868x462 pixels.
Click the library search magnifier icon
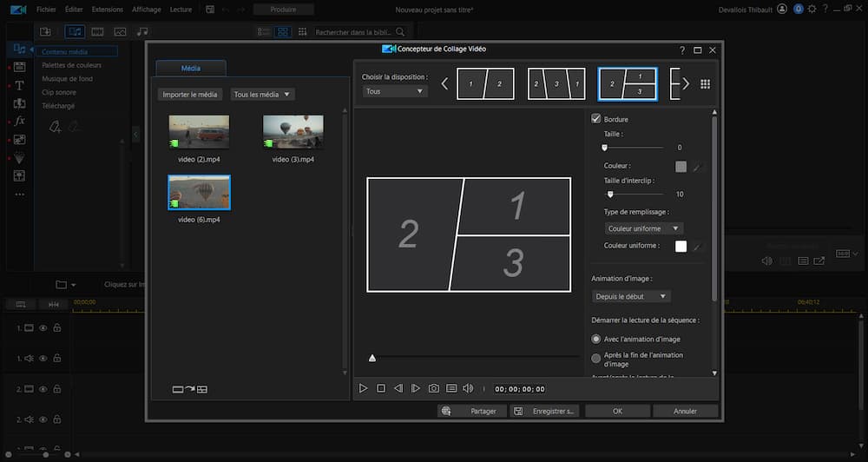pos(400,32)
